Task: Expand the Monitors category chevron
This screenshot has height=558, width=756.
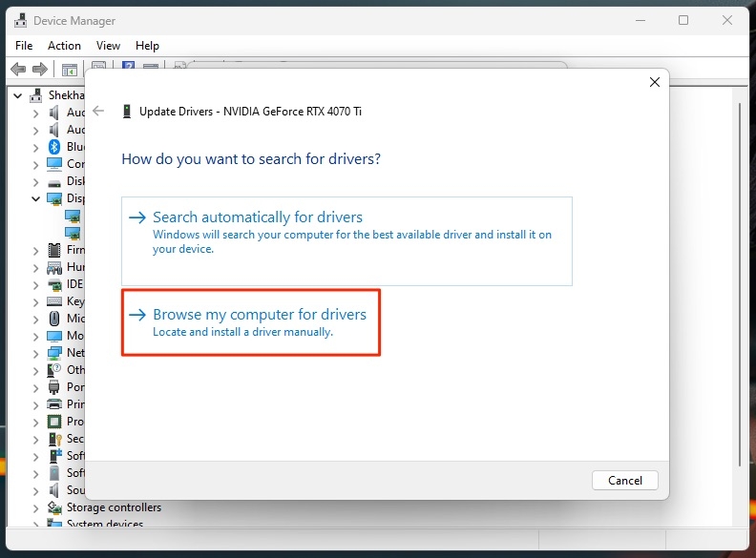Action: pyautogui.click(x=35, y=337)
